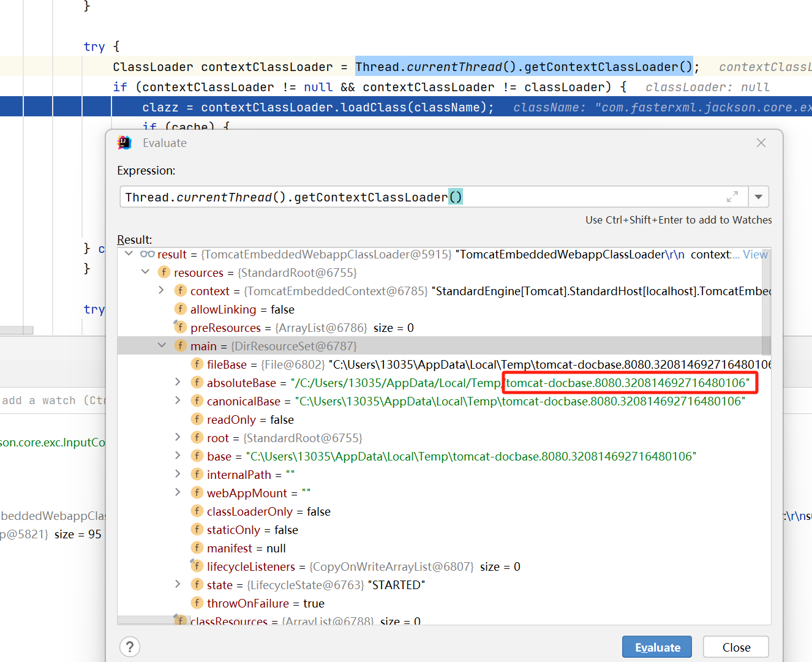The width and height of the screenshot is (812, 662).
Task: Click the field icon beside staticOnly
Action: coord(197,529)
